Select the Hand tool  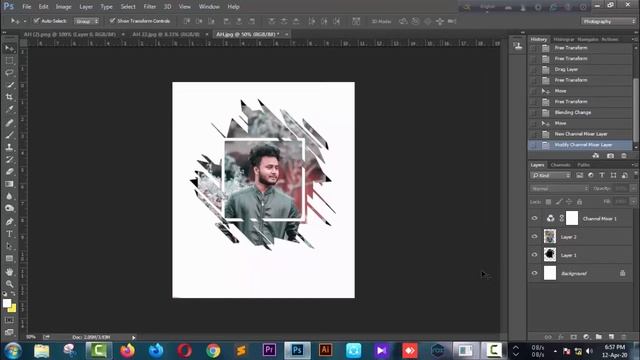pos(9,271)
